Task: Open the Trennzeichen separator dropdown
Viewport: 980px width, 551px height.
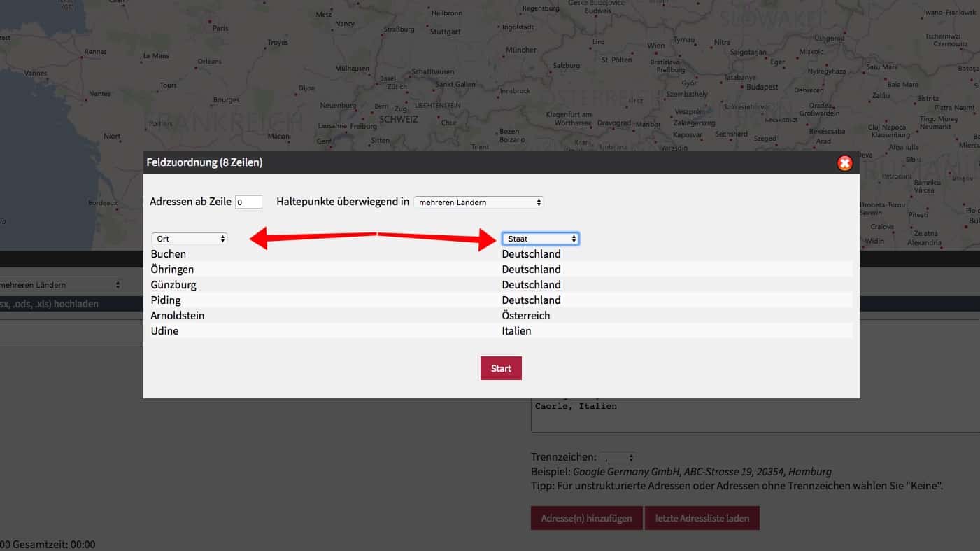Action: point(617,458)
